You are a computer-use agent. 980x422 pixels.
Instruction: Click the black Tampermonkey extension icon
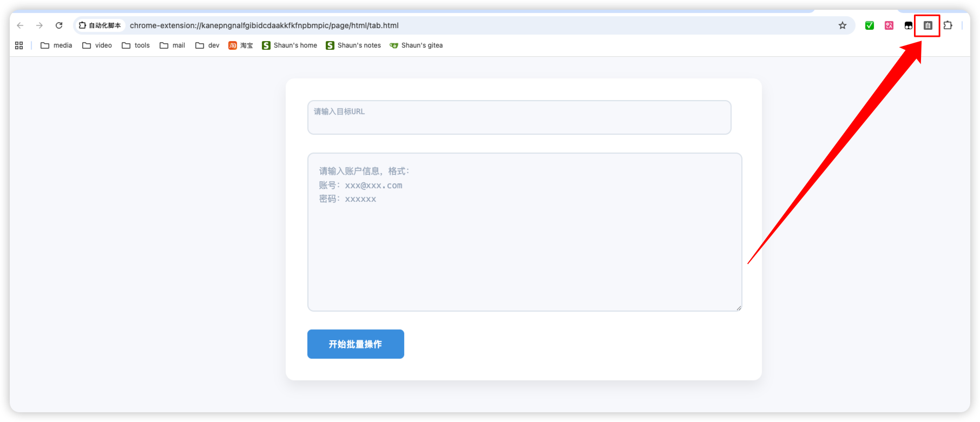coord(908,25)
